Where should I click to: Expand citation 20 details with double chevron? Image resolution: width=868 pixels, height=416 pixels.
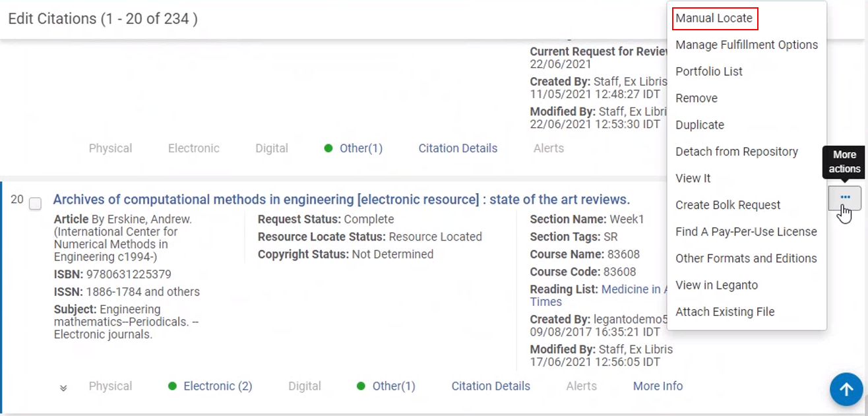63,388
